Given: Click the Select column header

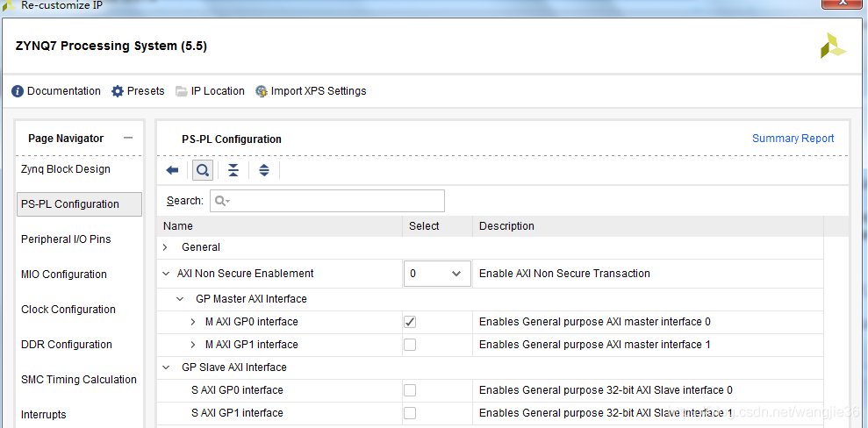Looking at the screenshot, I should pos(437,226).
